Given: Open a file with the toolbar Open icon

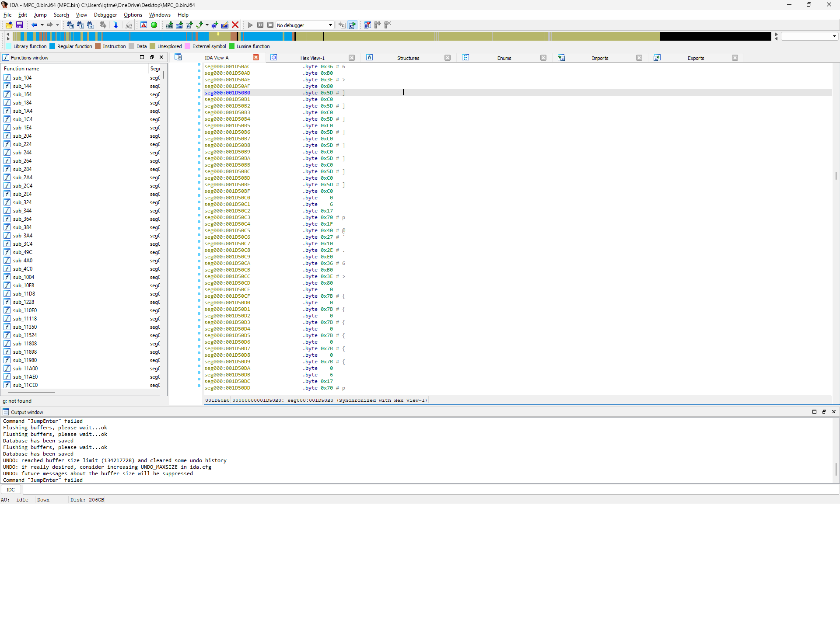Looking at the screenshot, I should click(9, 25).
